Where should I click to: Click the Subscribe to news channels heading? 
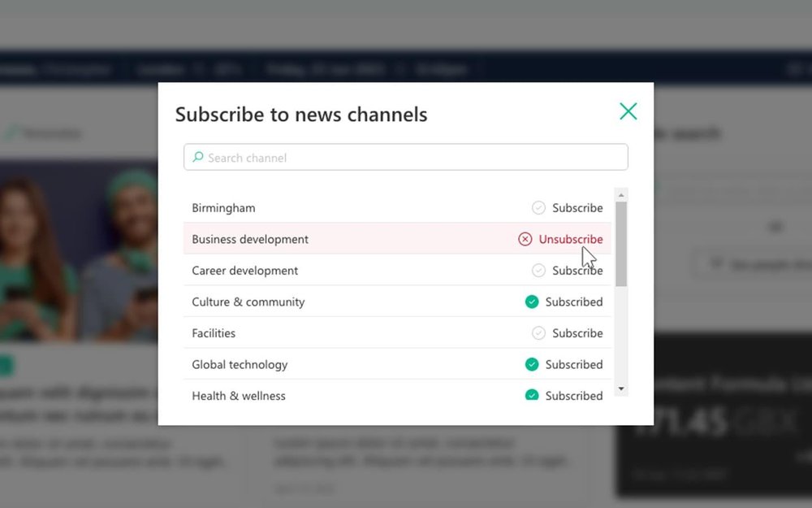click(x=301, y=114)
